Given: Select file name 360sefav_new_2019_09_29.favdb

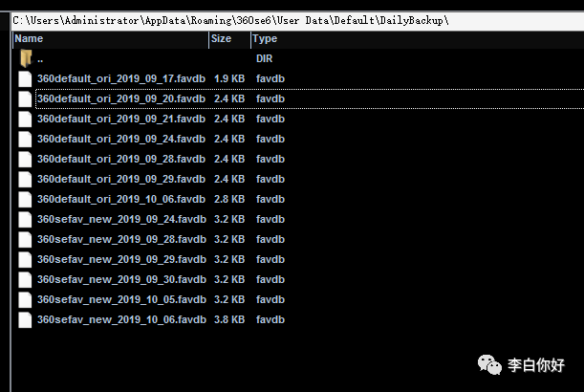Looking at the screenshot, I should [x=121, y=260].
